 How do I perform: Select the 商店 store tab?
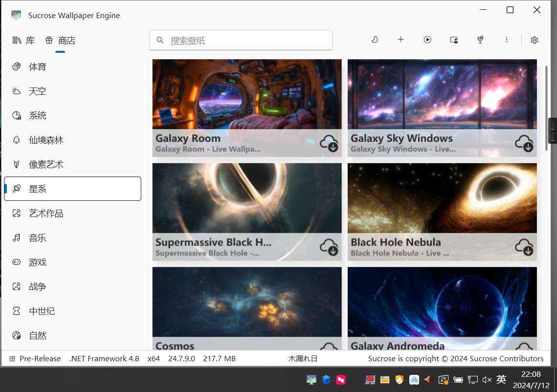(x=61, y=41)
